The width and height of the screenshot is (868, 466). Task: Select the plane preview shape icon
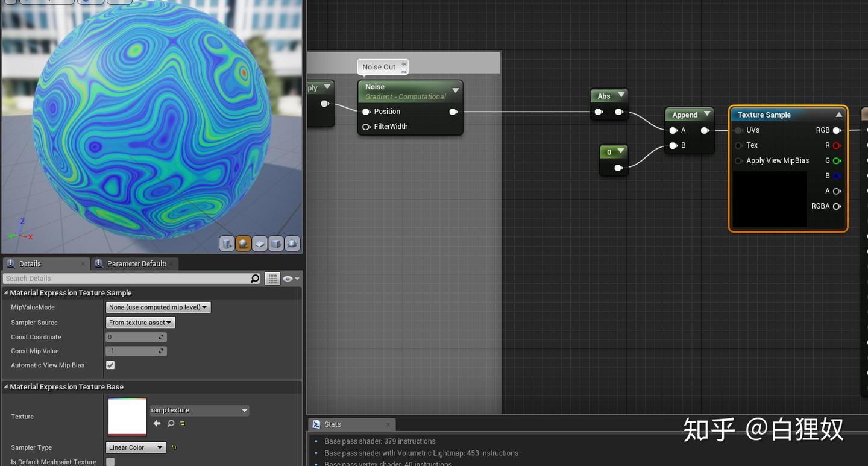point(260,244)
